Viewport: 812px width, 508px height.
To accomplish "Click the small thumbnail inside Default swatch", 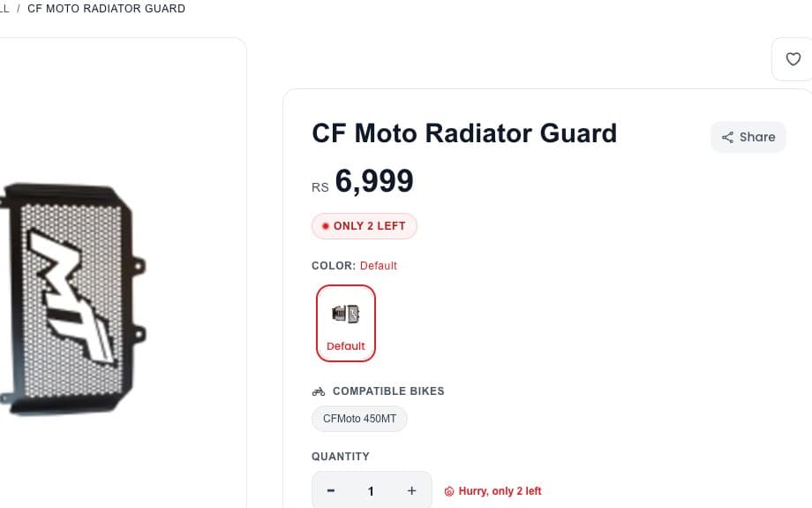I will tap(346, 315).
